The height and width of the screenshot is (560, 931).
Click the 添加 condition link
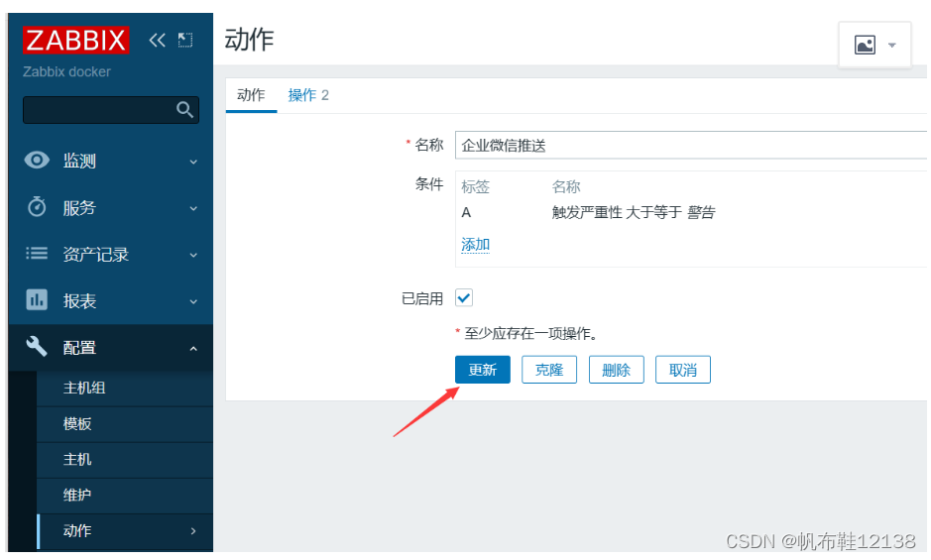tap(475, 245)
